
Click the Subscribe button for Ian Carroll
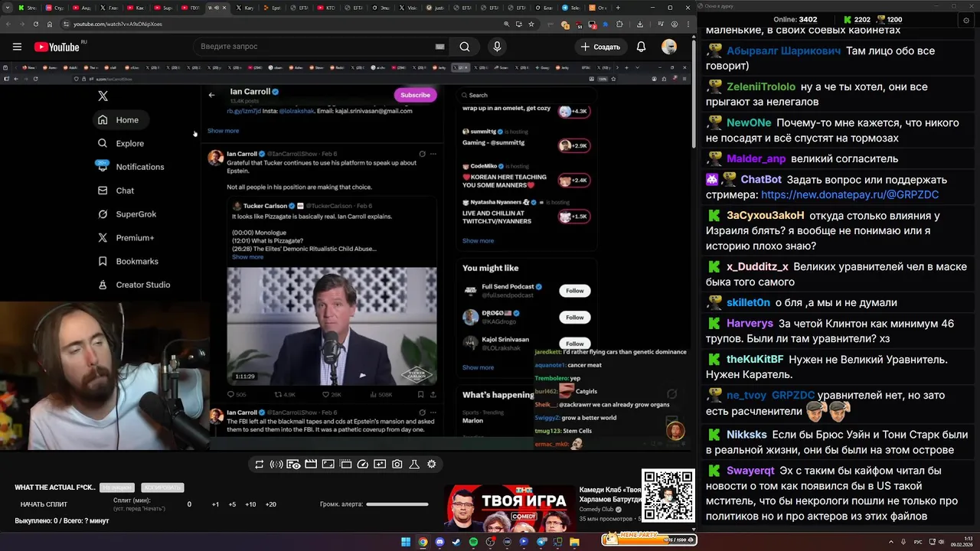pyautogui.click(x=416, y=95)
